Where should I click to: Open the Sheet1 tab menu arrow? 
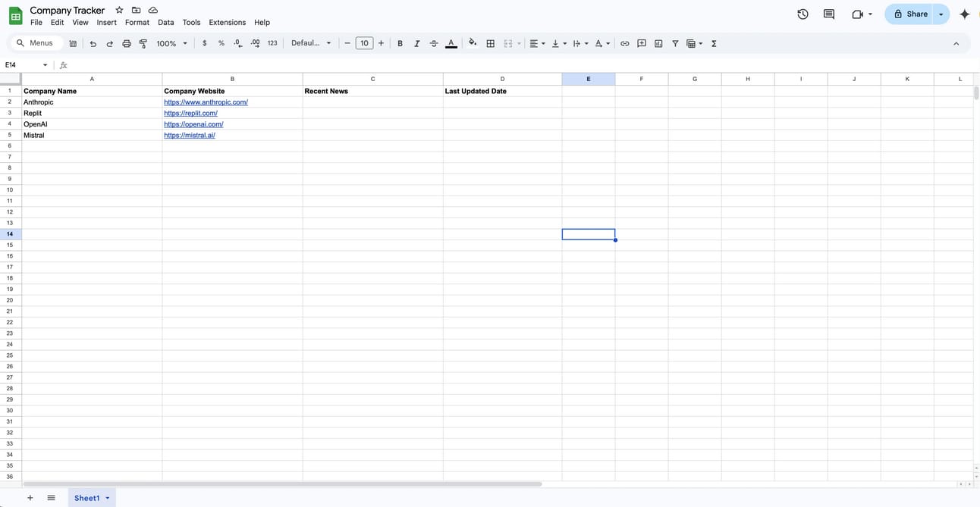pos(107,498)
